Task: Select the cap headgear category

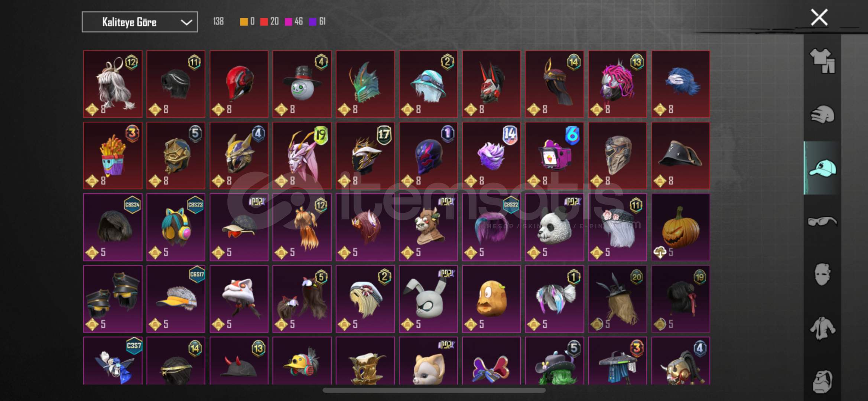Action: (822, 168)
